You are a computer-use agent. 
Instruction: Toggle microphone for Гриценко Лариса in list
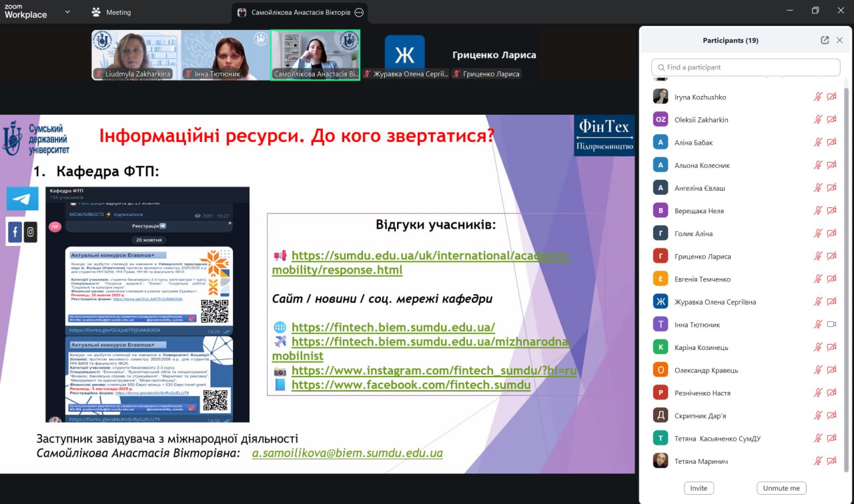click(x=818, y=257)
